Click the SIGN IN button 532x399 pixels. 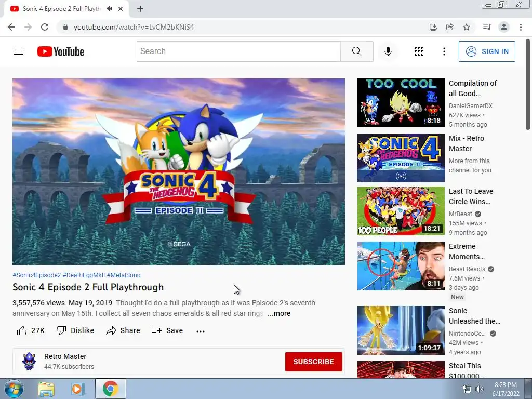(487, 51)
